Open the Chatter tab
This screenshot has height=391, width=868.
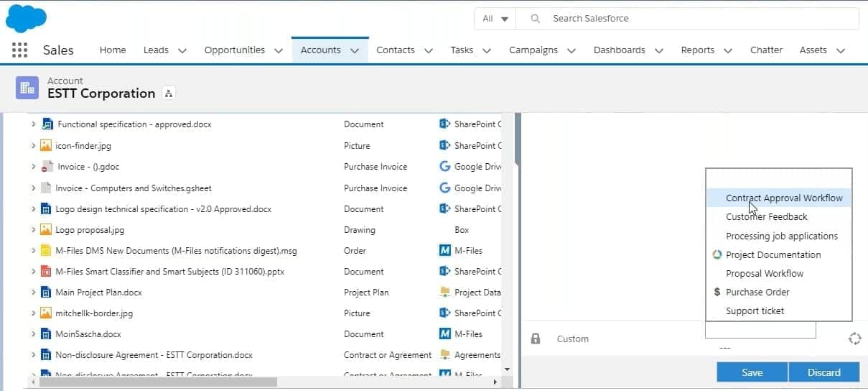766,50
